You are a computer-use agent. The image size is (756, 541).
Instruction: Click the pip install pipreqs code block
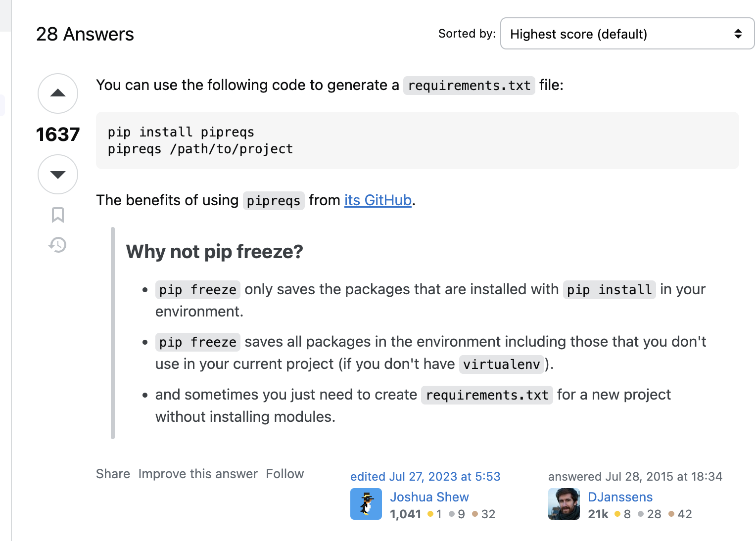[x=417, y=140]
